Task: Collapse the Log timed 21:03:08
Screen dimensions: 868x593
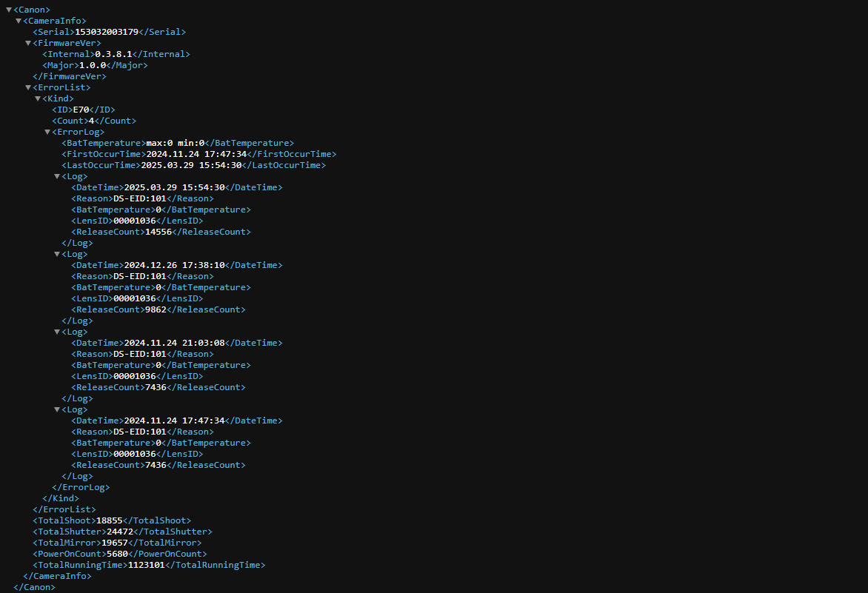Action: click(x=57, y=332)
